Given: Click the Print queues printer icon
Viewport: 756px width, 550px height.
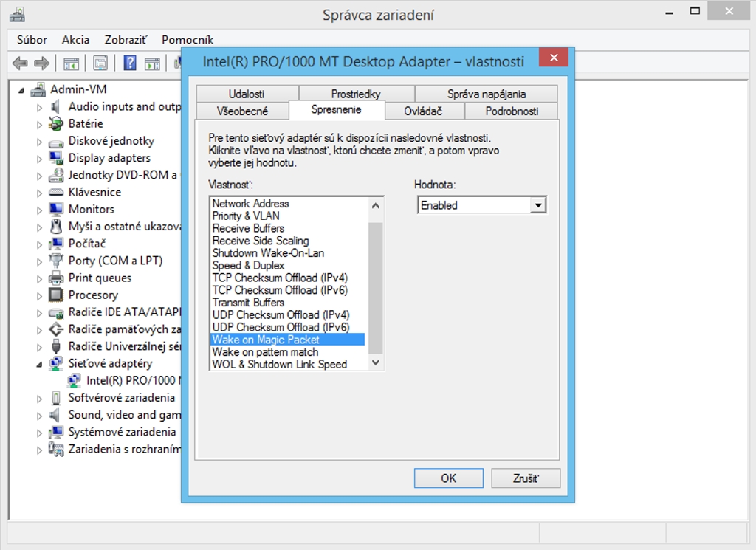Looking at the screenshot, I should click(x=57, y=278).
